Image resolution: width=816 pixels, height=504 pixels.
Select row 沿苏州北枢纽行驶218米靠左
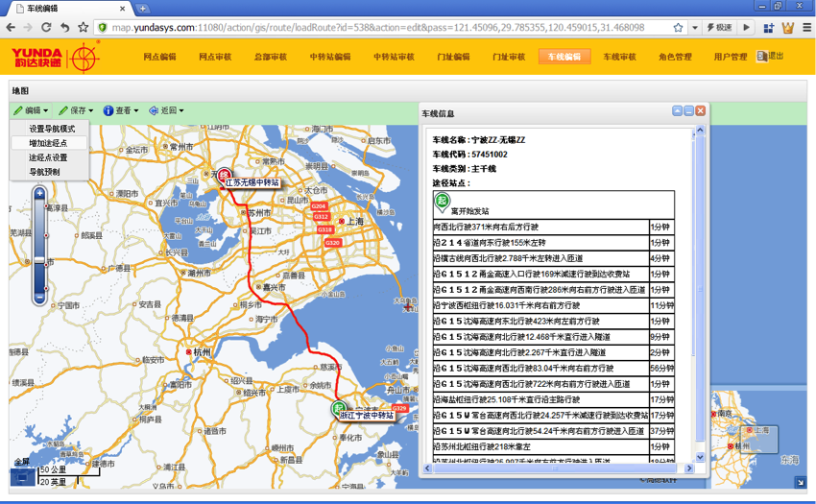click(554, 446)
